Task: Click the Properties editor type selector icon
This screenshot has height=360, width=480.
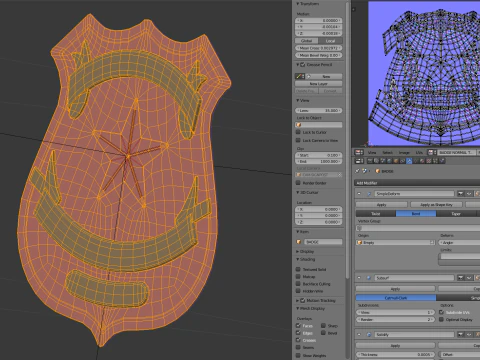Action: (x=359, y=161)
